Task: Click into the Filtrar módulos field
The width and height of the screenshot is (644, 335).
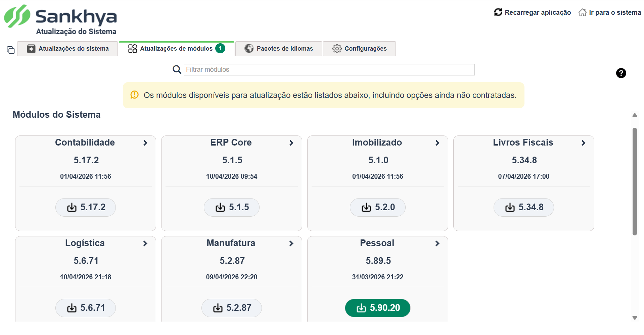Action: pos(329,70)
